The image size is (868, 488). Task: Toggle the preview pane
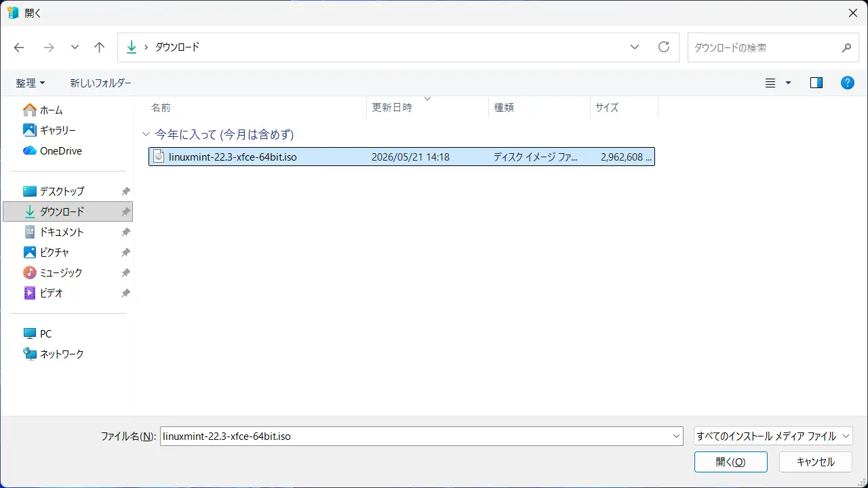point(816,83)
